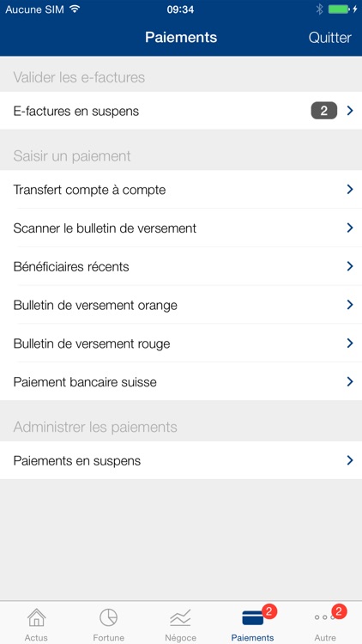Tap the red badge on Paiements tab
The width and height of the screenshot is (362, 644).
(268, 611)
